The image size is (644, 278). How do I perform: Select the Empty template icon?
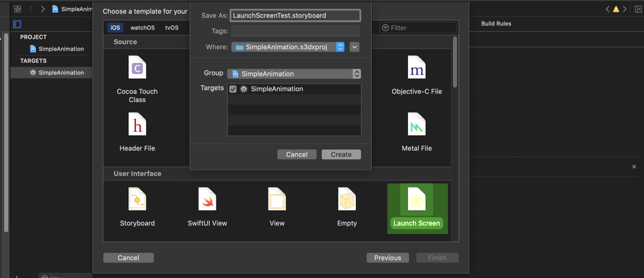click(x=347, y=200)
